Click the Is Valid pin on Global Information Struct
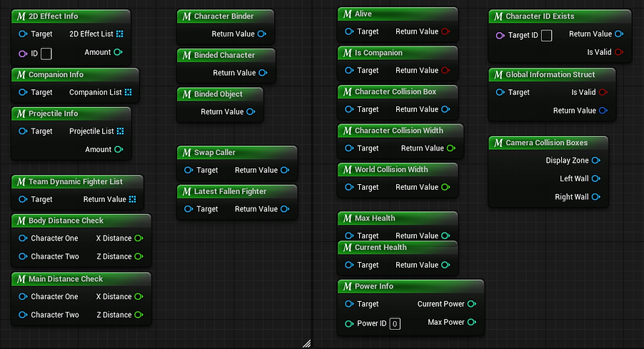The image size is (644, 349). (603, 92)
